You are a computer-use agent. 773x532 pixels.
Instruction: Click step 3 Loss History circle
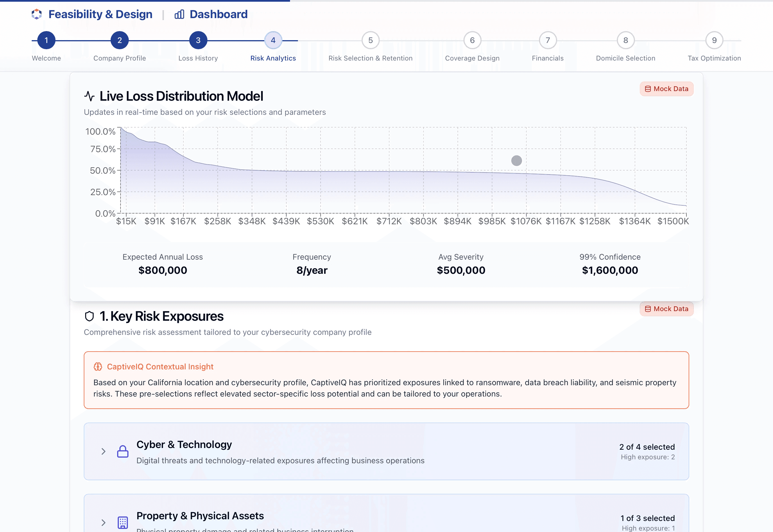(x=198, y=40)
